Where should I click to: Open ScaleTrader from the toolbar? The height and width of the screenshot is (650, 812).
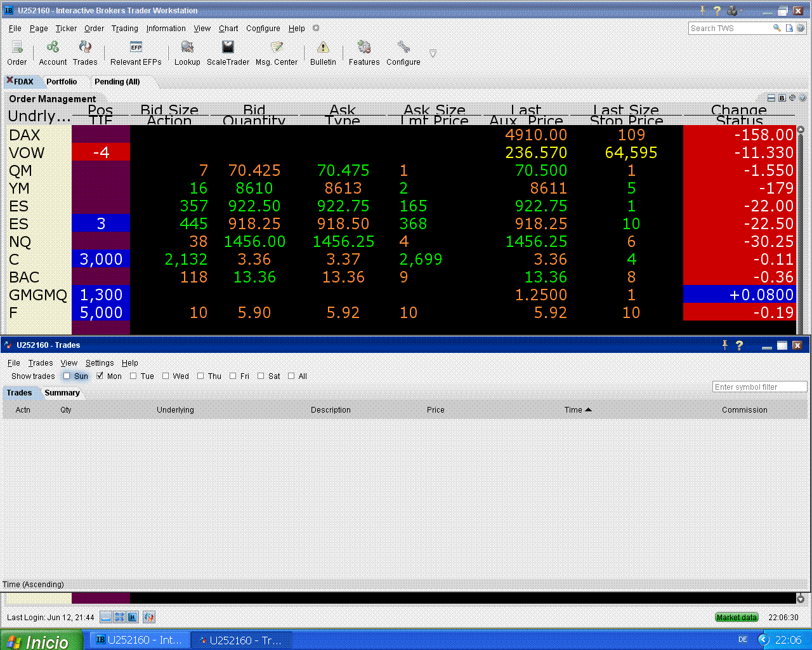(x=228, y=53)
